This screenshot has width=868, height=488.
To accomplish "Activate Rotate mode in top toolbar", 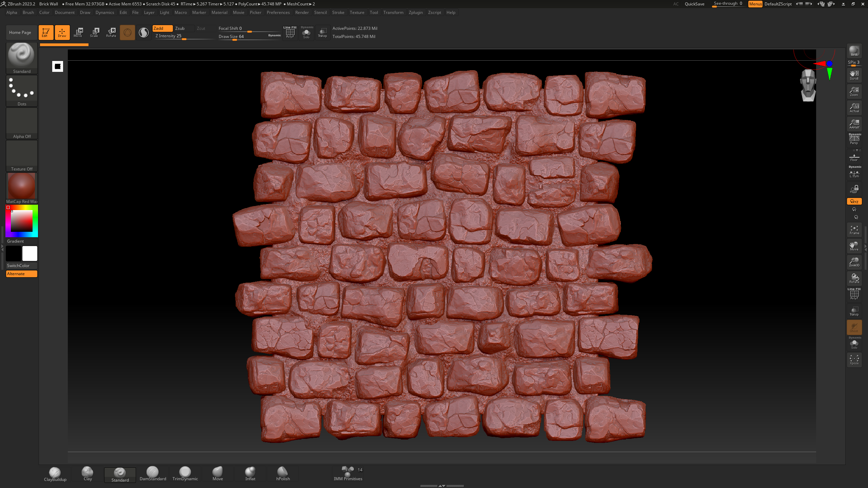I will (x=111, y=33).
